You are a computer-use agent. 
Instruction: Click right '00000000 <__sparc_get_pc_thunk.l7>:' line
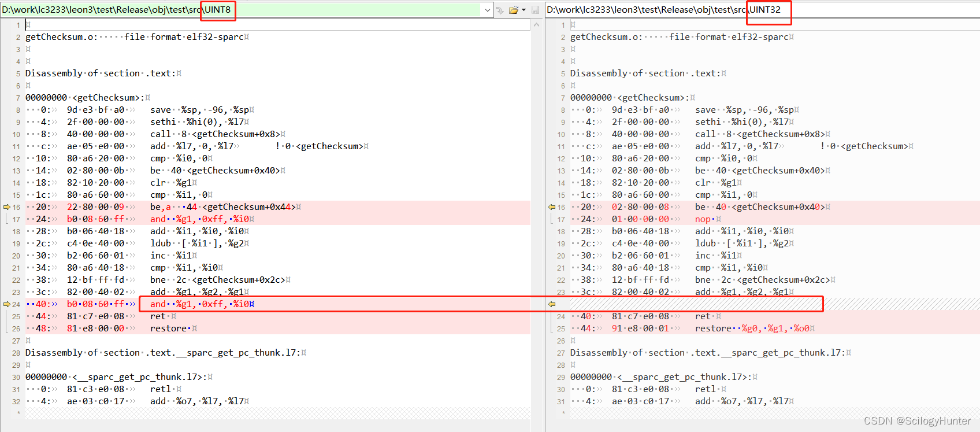click(x=664, y=377)
